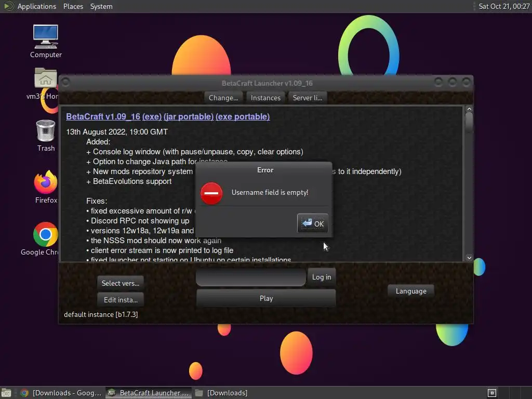Click the clock showing Sat Oct 21
Image resolution: width=532 pixels, height=399 pixels.
pos(504,6)
